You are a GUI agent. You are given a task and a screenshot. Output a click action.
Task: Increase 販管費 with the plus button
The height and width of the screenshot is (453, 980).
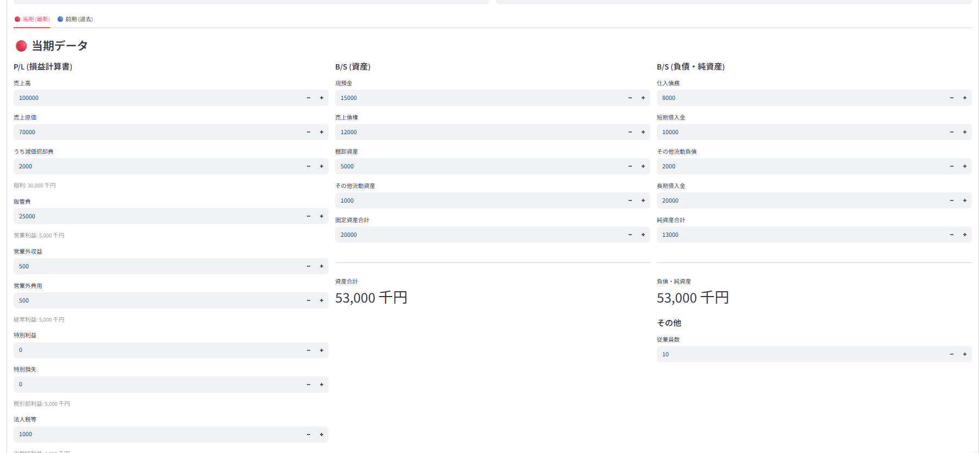point(322,216)
